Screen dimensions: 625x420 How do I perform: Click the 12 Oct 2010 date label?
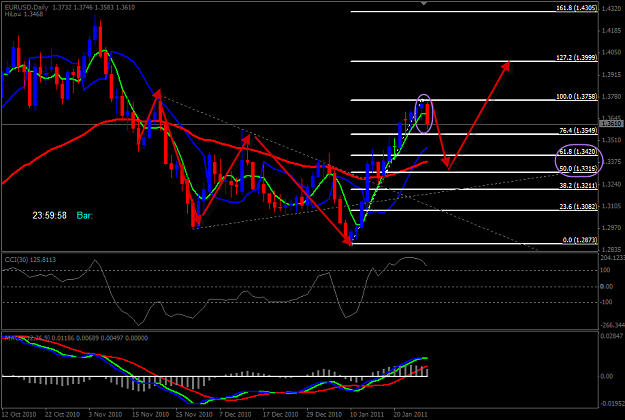[19, 414]
